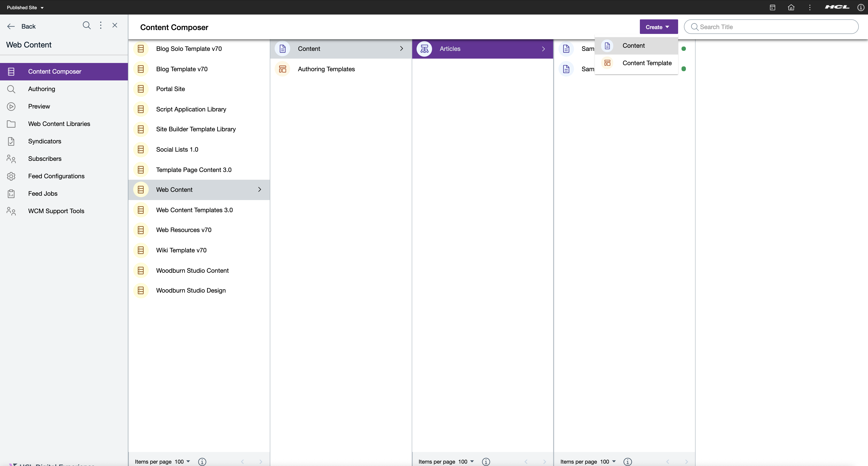Select the Web Resources v70 library
Viewport: 868px width, 466px height.
coord(199,230)
